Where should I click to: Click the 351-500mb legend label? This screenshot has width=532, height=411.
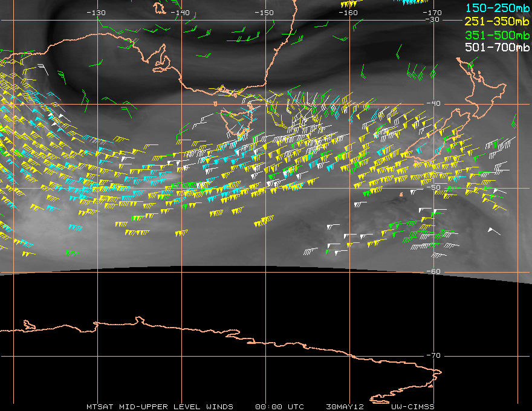tap(497, 35)
